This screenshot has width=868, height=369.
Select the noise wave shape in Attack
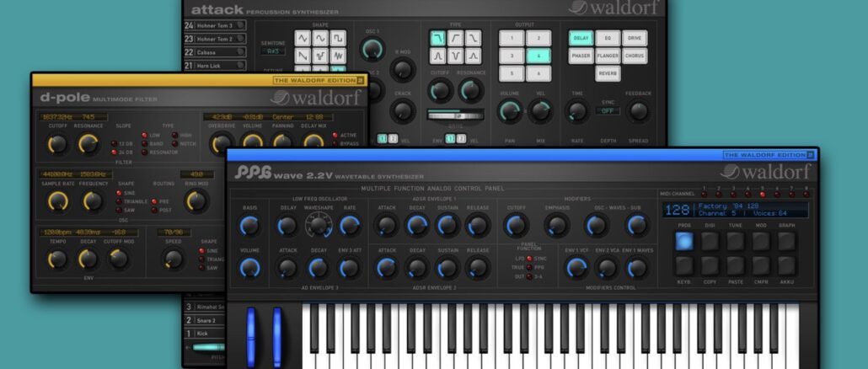(338, 56)
